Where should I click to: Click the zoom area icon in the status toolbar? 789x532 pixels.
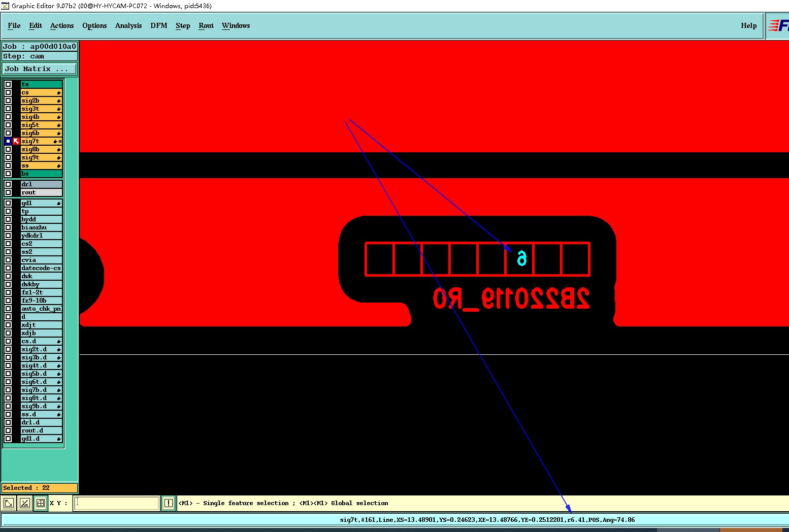click(9, 503)
